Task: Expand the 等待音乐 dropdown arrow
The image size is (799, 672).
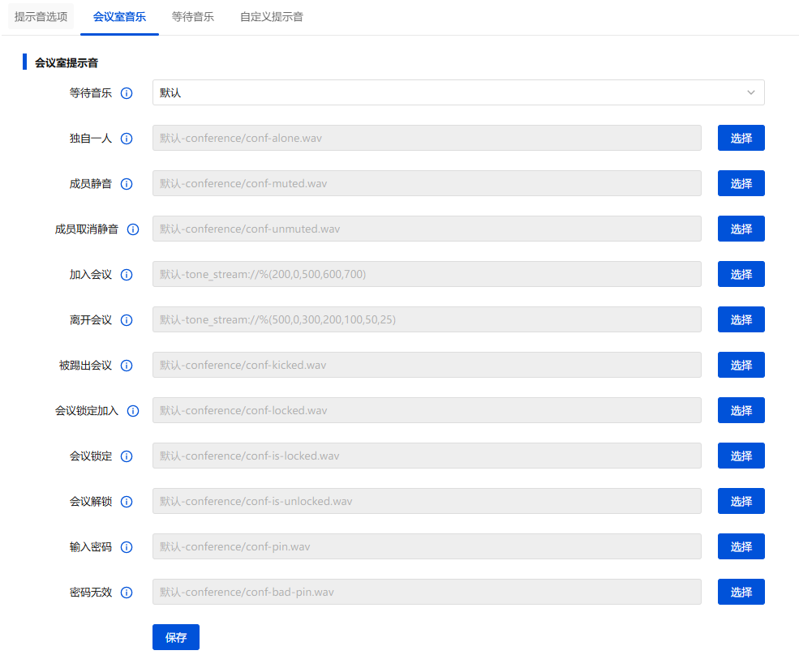Action: coord(751,92)
